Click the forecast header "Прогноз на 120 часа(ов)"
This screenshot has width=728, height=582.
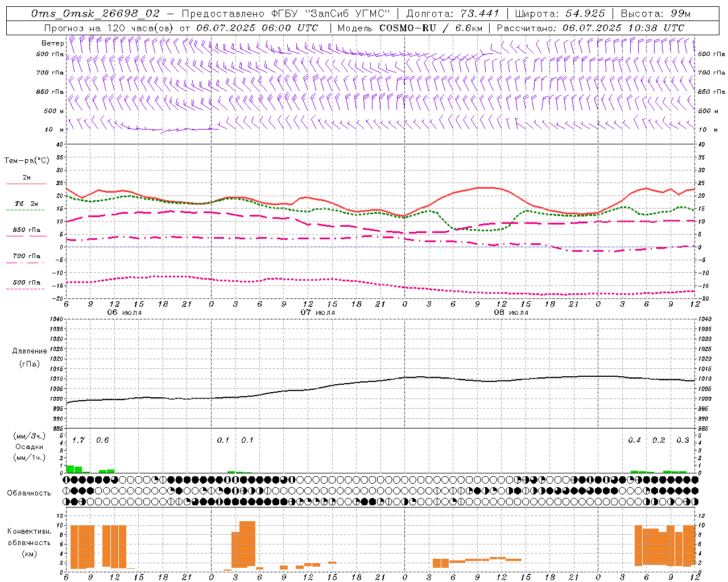pos(109,28)
